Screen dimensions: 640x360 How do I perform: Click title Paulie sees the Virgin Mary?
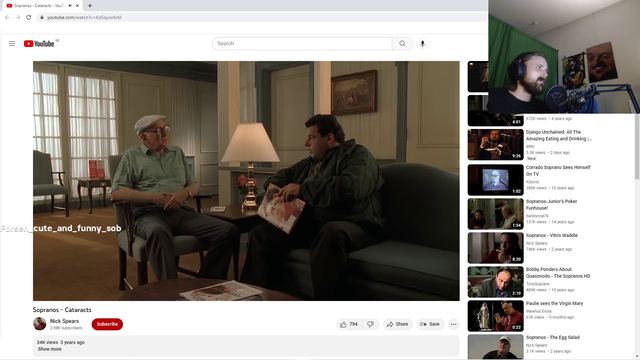pos(554,303)
